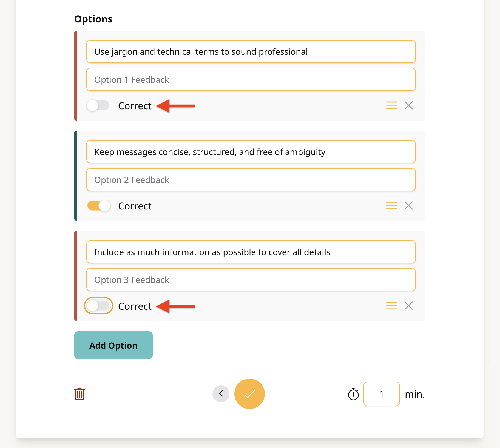Click the minutes input showing 1
The width and height of the screenshot is (500, 448).
[382, 394]
